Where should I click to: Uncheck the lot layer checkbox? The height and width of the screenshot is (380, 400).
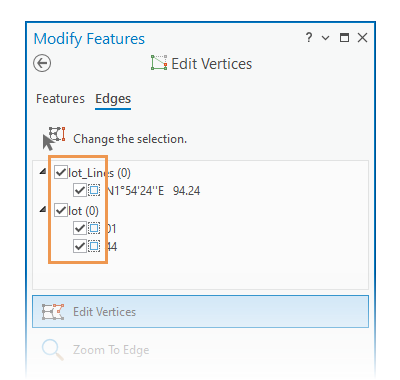pyautogui.click(x=61, y=210)
